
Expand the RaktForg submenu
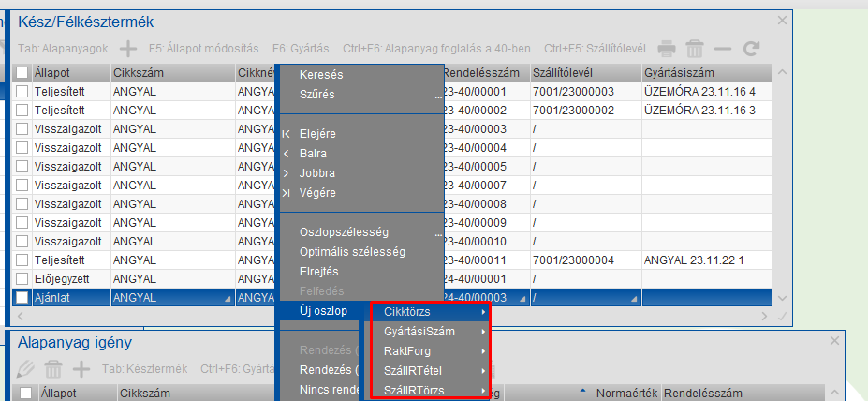(430, 351)
